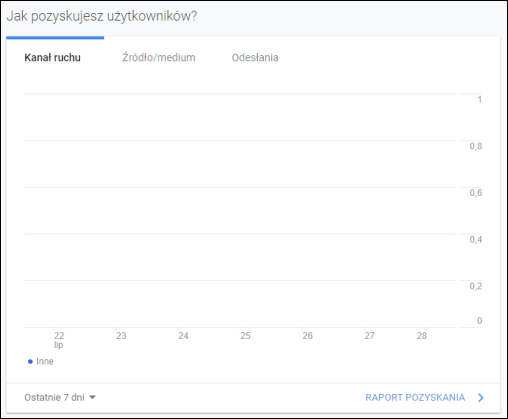Click the 0,4 value on the vertical axis
Screen dimensions: 508x419
[x=476, y=239]
